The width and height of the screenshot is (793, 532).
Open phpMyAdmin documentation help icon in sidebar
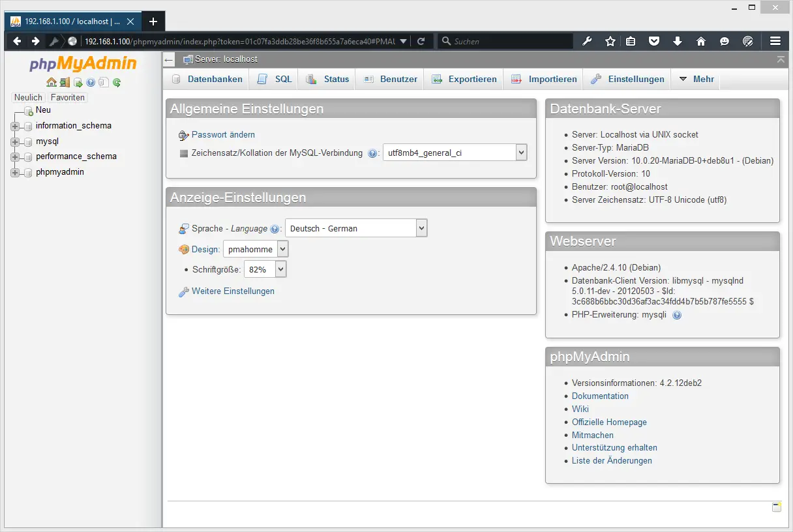click(x=91, y=82)
